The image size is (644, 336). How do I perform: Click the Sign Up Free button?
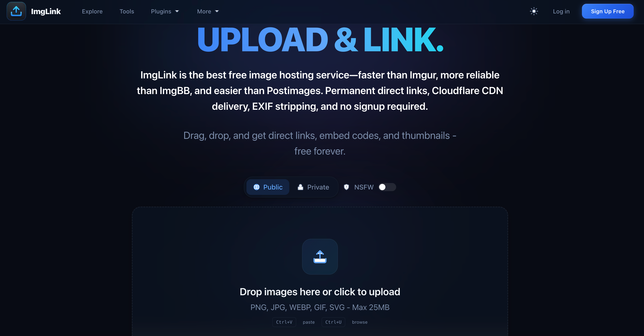coord(607,11)
